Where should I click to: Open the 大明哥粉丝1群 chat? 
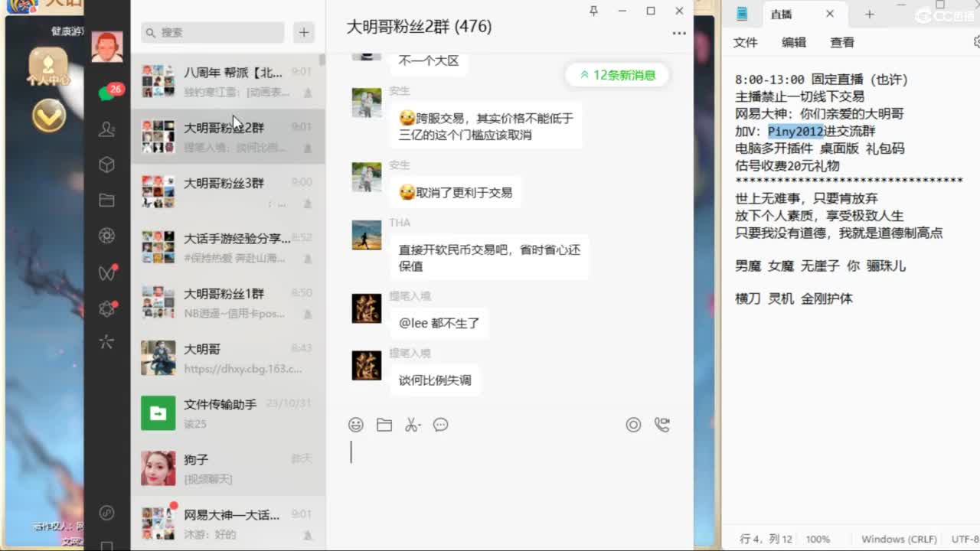coord(228,302)
